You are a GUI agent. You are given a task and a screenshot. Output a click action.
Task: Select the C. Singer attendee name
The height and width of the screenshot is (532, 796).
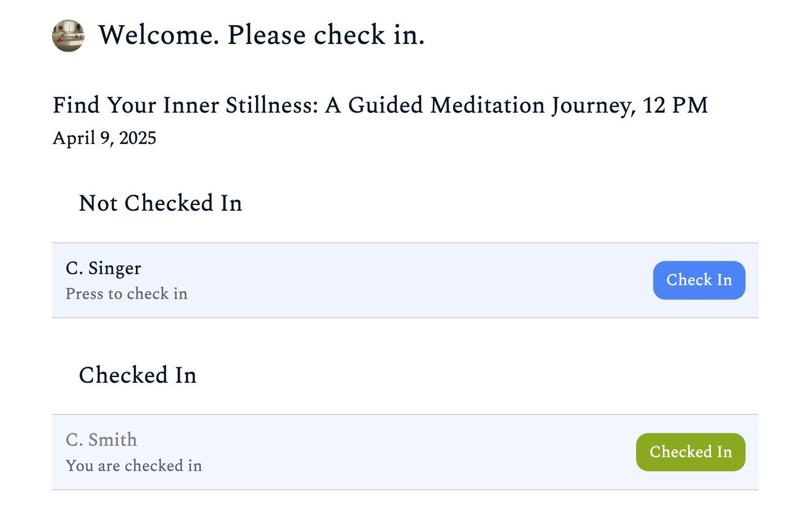coord(103,269)
